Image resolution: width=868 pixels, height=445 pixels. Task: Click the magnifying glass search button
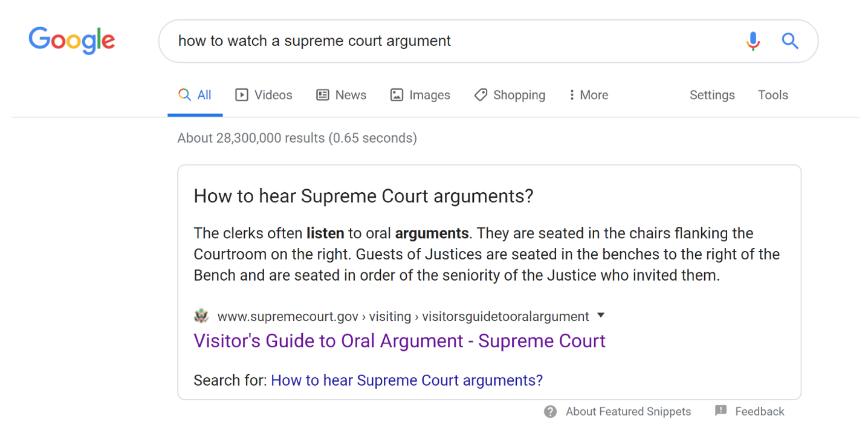790,41
